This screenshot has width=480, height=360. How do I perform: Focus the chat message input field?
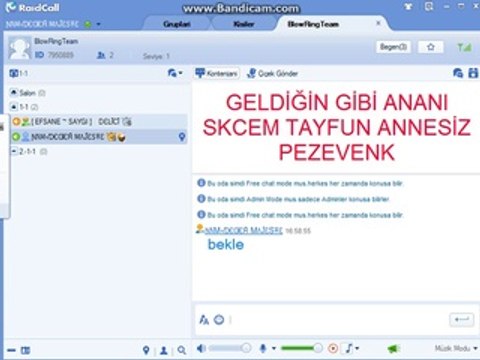(337, 320)
